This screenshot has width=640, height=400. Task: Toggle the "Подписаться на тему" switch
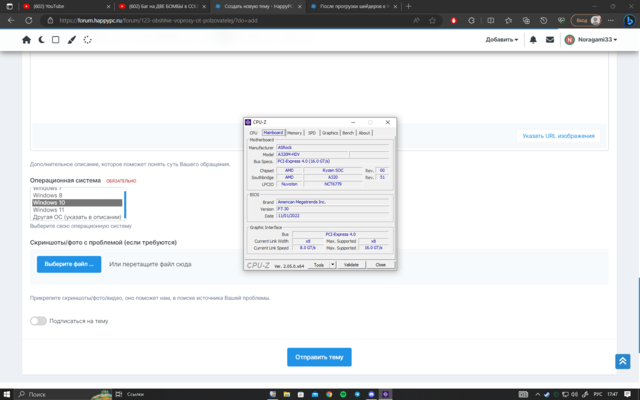coord(38,321)
